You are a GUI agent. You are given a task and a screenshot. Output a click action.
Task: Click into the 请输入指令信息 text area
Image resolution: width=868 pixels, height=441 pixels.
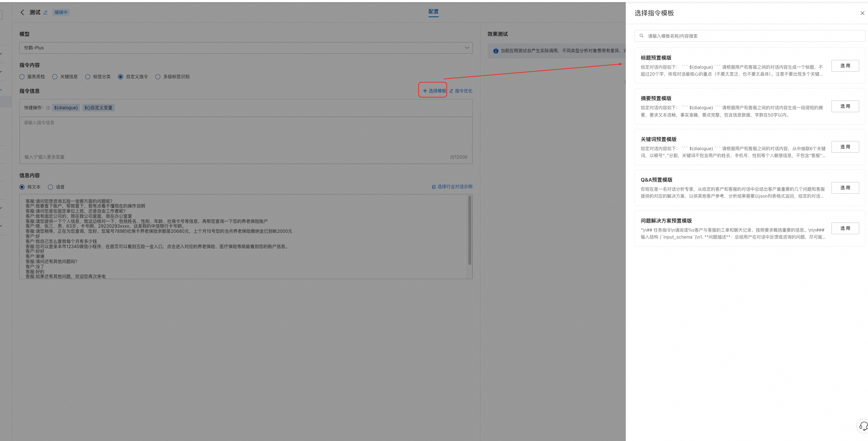[x=246, y=140]
